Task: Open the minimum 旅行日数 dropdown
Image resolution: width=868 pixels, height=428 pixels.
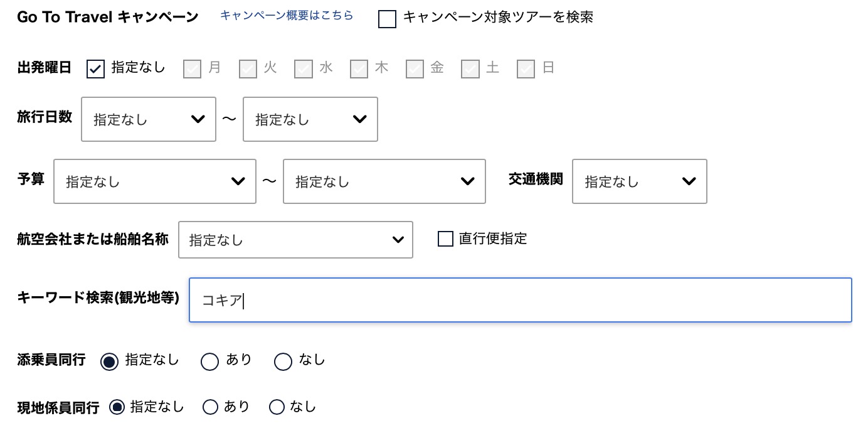Action: (x=148, y=119)
